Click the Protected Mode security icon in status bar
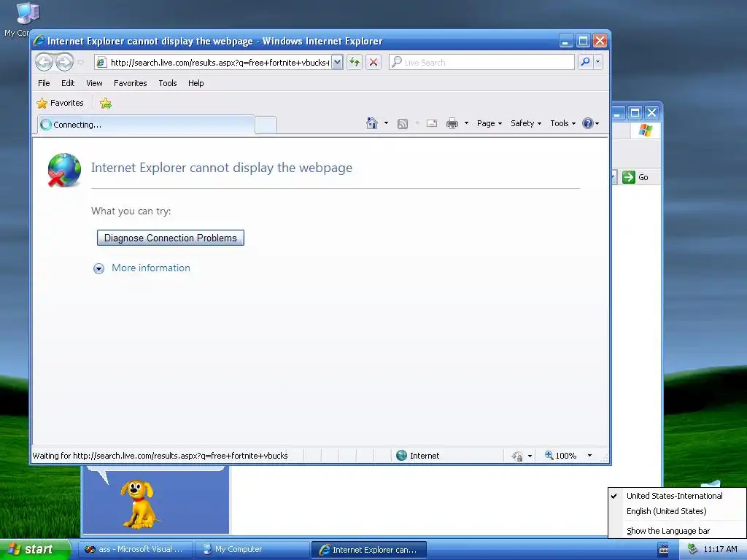The width and height of the screenshot is (747, 560). tap(517, 456)
